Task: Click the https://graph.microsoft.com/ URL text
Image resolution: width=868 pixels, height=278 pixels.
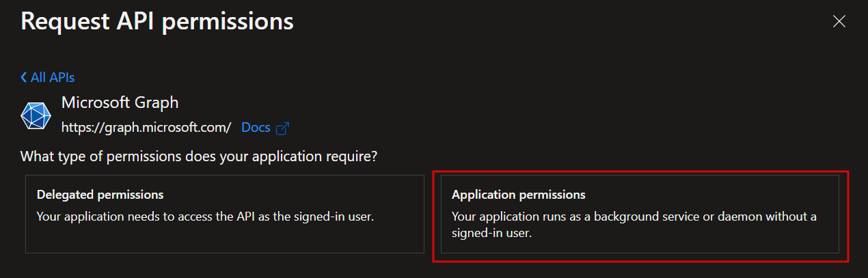Action: [146, 127]
